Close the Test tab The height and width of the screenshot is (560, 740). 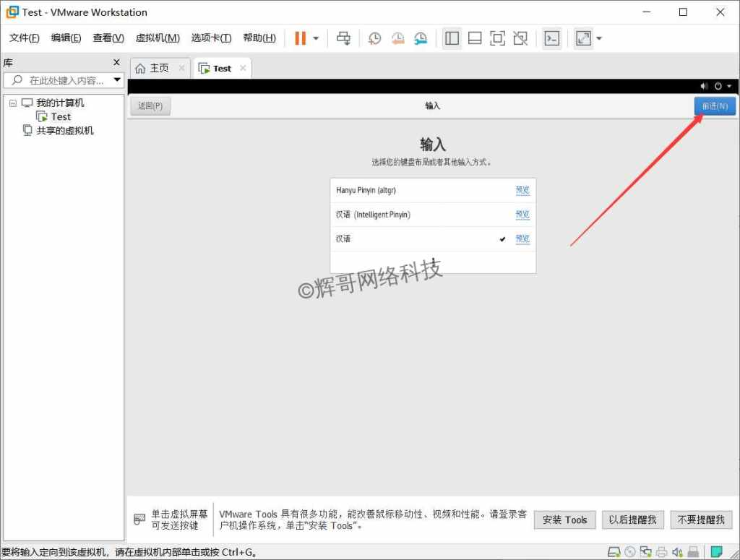coord(243,68)
